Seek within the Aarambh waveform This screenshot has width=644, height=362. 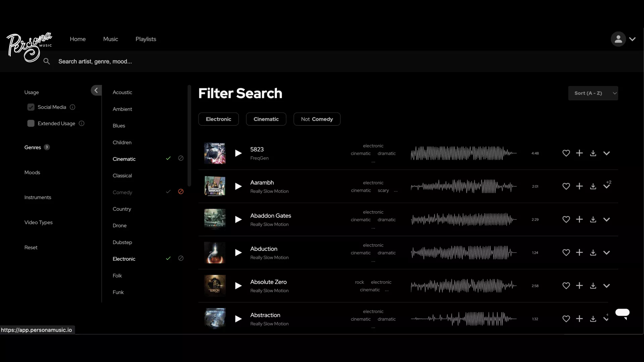coord(464,186)
